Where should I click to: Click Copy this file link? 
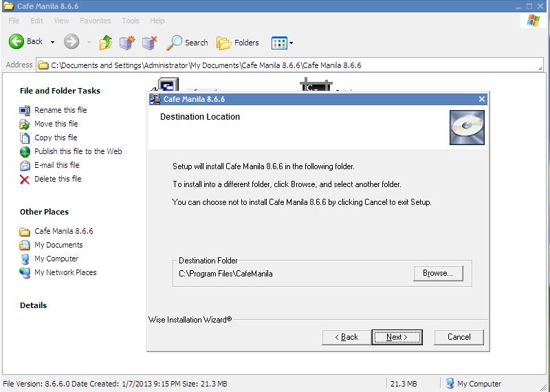pyautogui.click(x=56, y=138)
